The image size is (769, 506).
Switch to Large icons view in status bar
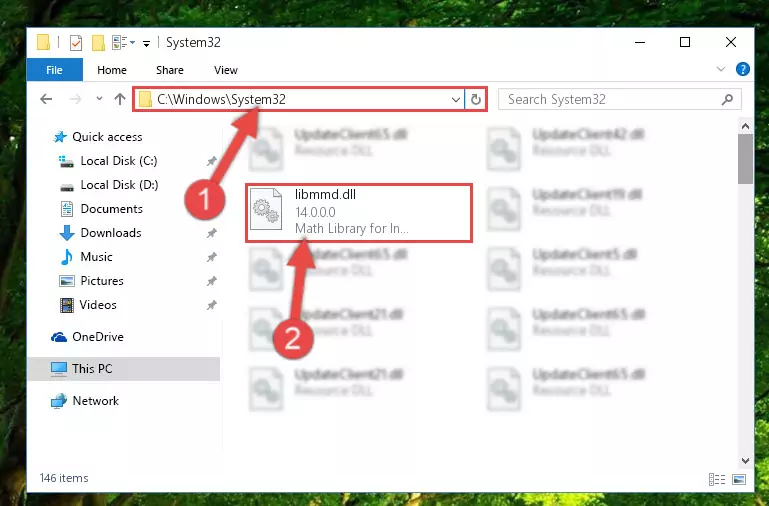739,479
